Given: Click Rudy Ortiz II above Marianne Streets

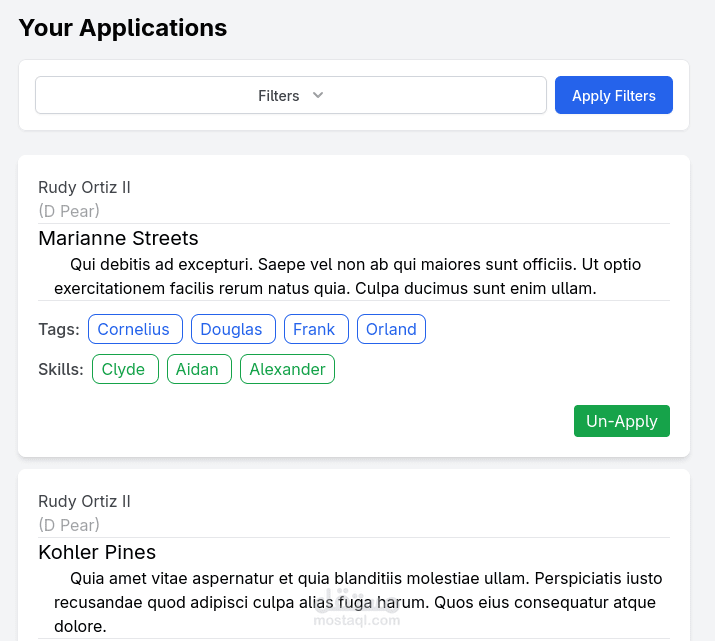Looking at the screenshot, I should coord(84,187).
